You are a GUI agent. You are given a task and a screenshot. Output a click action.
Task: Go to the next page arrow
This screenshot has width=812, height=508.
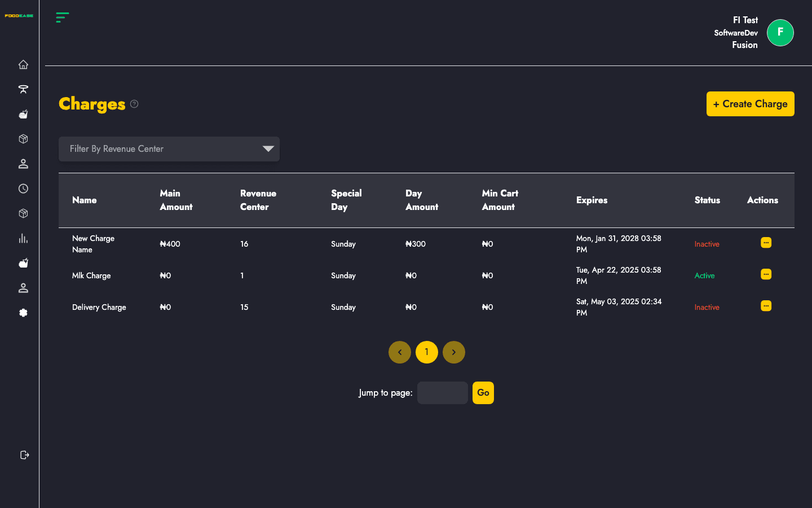pos(454,352)
